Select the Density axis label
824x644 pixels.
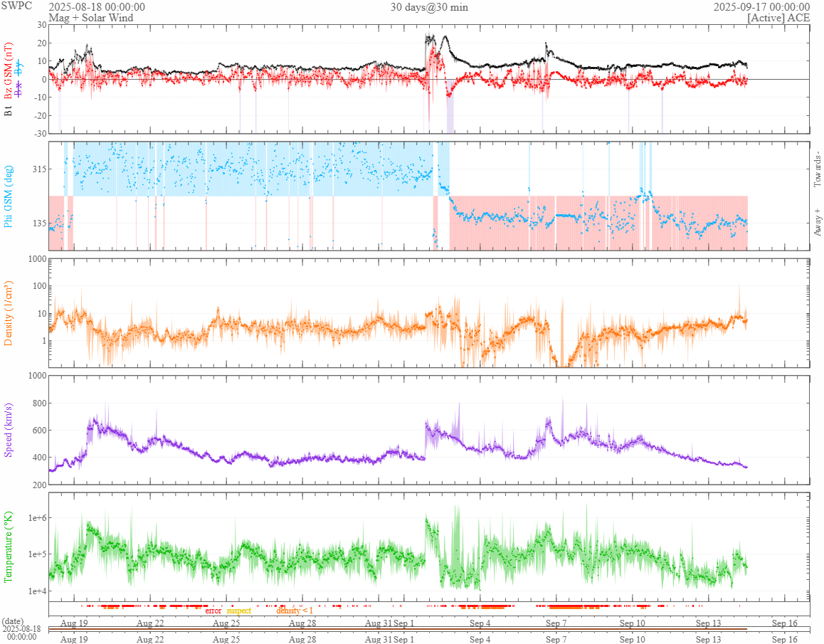point(9,313)
